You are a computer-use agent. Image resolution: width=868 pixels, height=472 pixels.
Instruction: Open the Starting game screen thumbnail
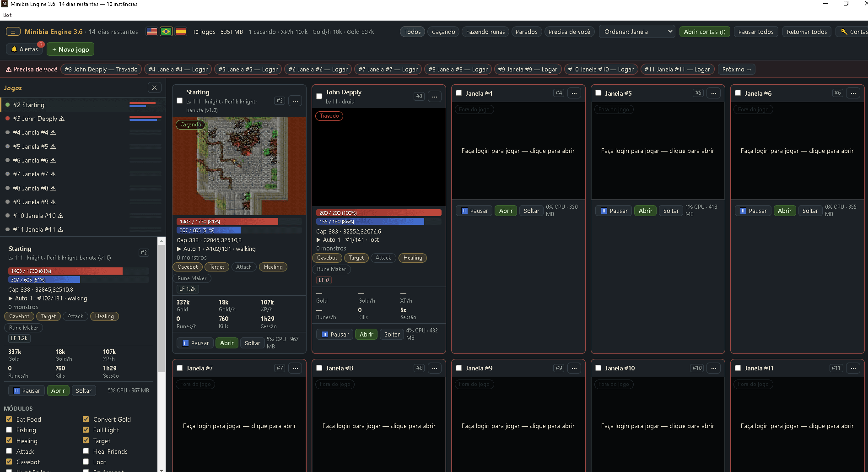click(239, 166)
